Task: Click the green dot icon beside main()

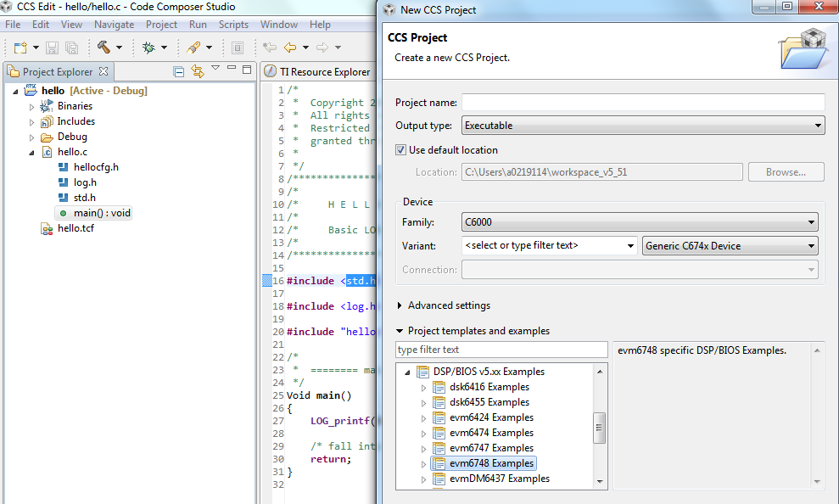Action: click(63, 213)
